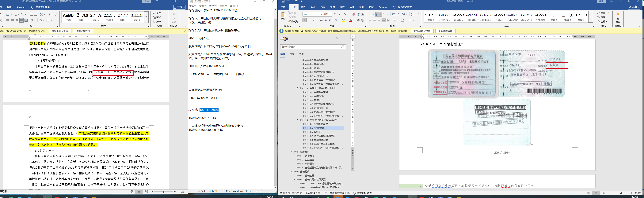Toggle justify alignment in left Word window
Screen dimensions: 644x198
coord(21,20)
